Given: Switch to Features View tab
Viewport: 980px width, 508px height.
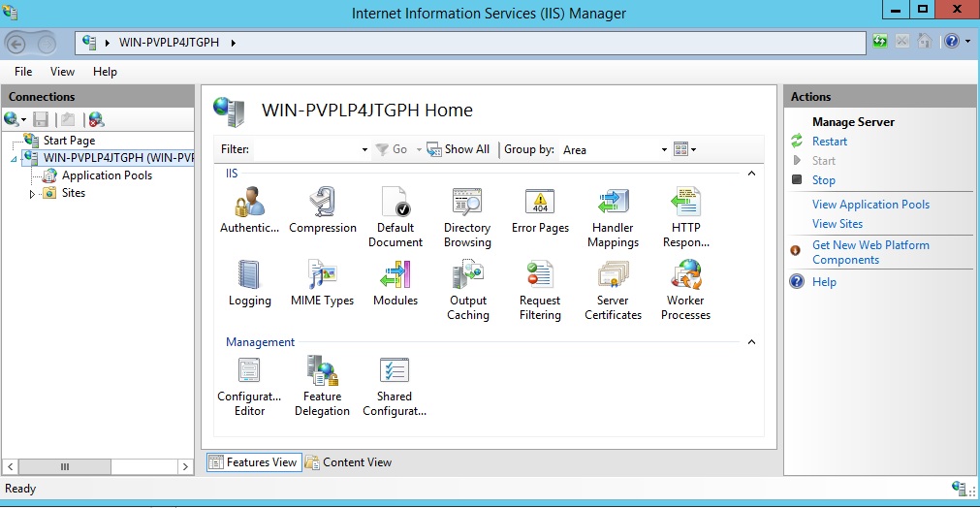Looking at the screenshot, I should click(x=254, y=462).
